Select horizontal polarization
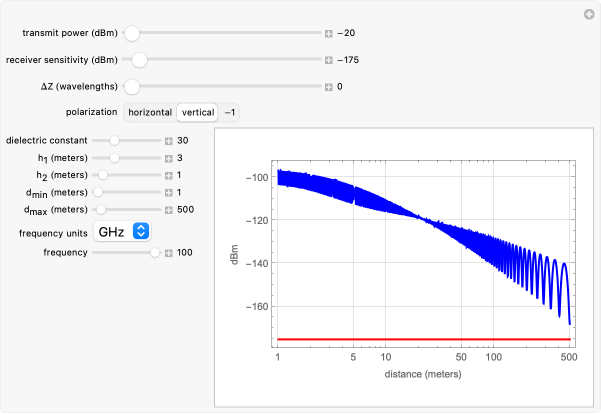Image resolution: width=601 pixels, height=414 pixels. pos(148,113)
